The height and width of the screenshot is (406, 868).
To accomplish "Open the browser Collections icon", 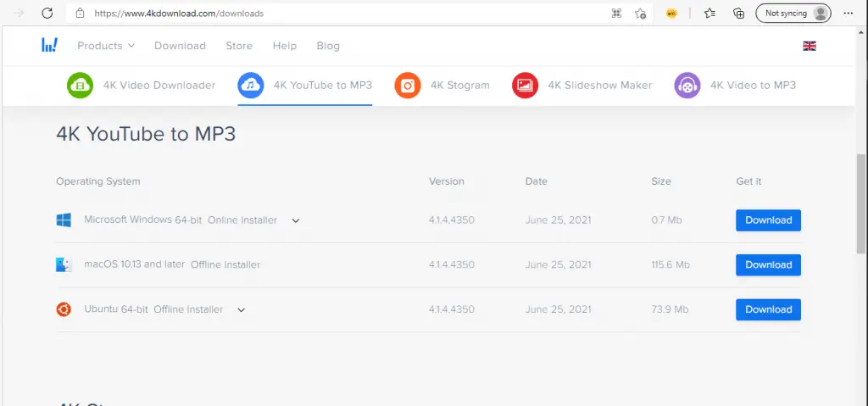I will (x=738, y=14).
